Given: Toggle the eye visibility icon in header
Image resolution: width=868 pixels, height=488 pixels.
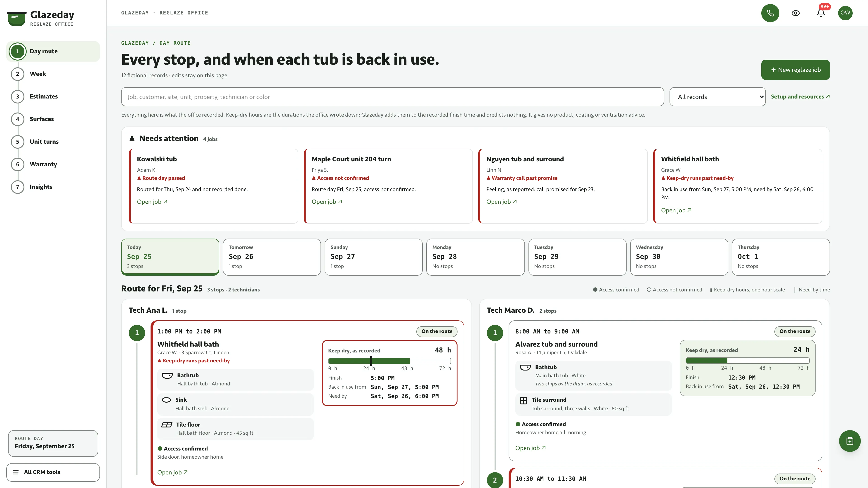Looking at the screenshot, I should [x=796, y=13].
